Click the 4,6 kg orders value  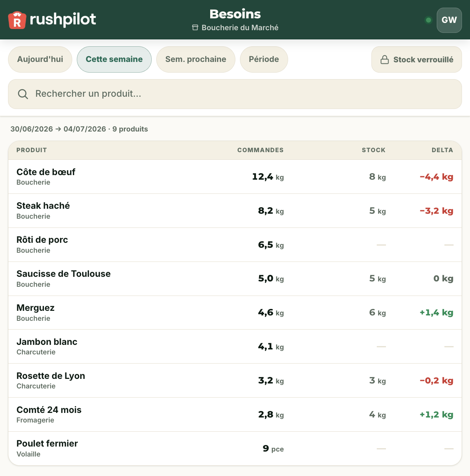[271, 313]
